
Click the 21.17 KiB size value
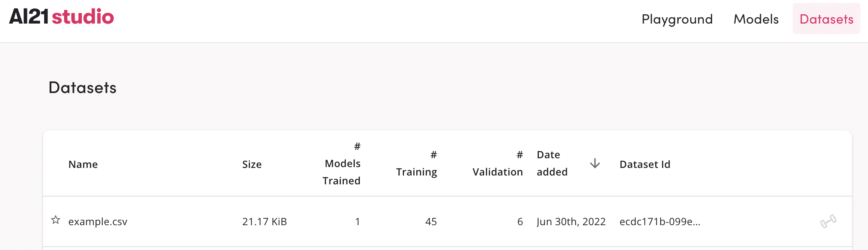[265, 221]
